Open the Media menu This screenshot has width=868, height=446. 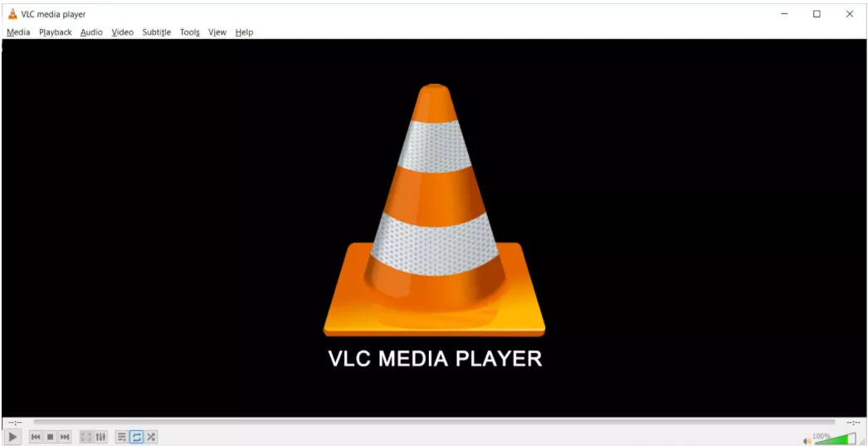[x=18, y=32]
